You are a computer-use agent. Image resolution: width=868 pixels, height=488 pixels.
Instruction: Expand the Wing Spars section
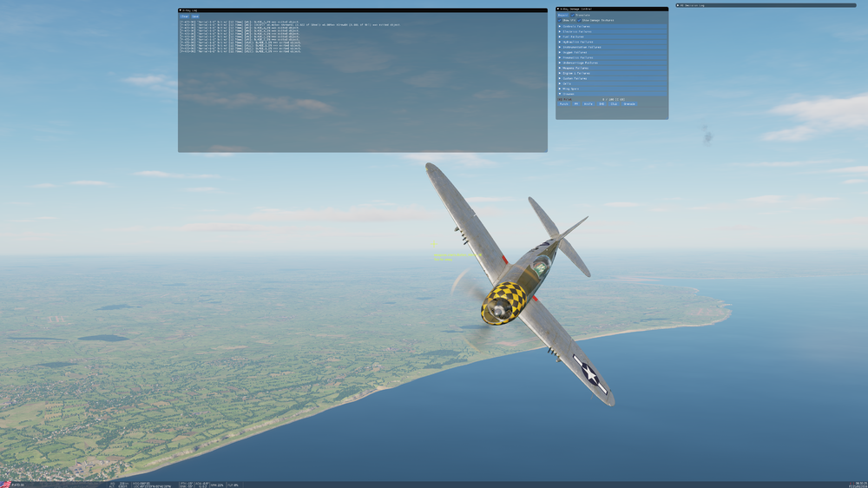[x=612, y=89]
